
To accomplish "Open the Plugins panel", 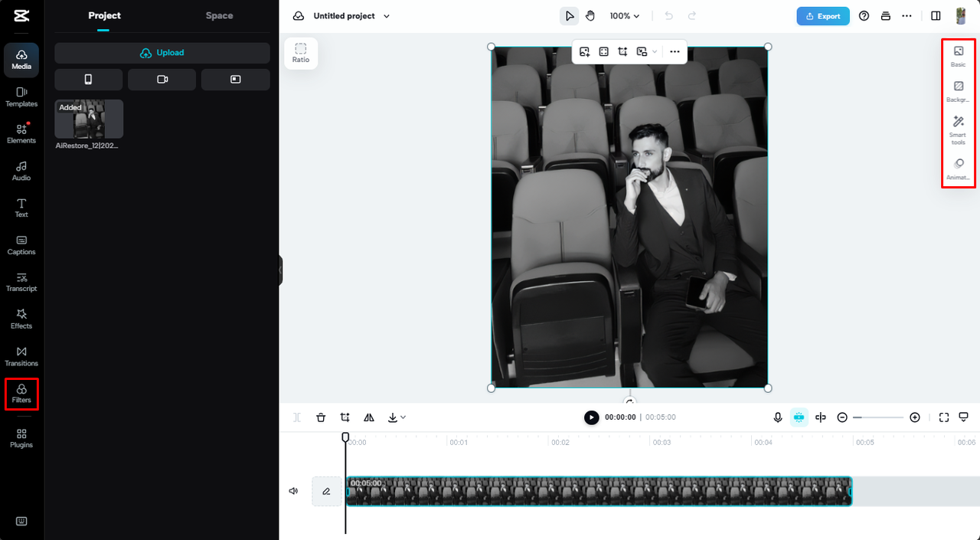I will tap(21, 438).
